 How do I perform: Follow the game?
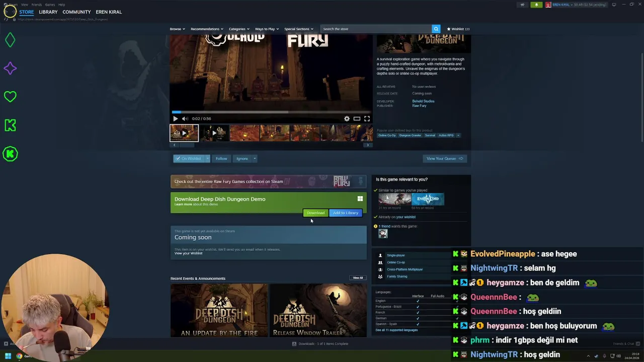[x=221, y=158]
